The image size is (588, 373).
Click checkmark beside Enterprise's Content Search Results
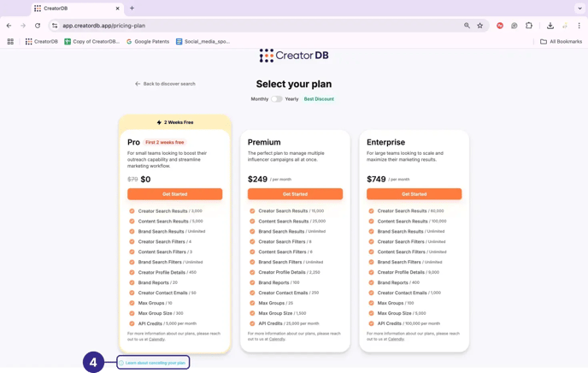[x=371, y=222]
